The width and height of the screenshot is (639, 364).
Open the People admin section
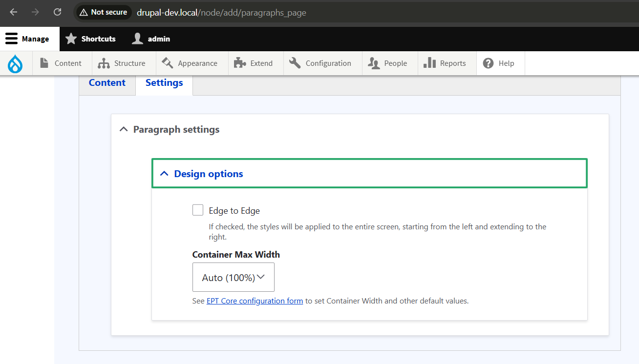[390, 63]
